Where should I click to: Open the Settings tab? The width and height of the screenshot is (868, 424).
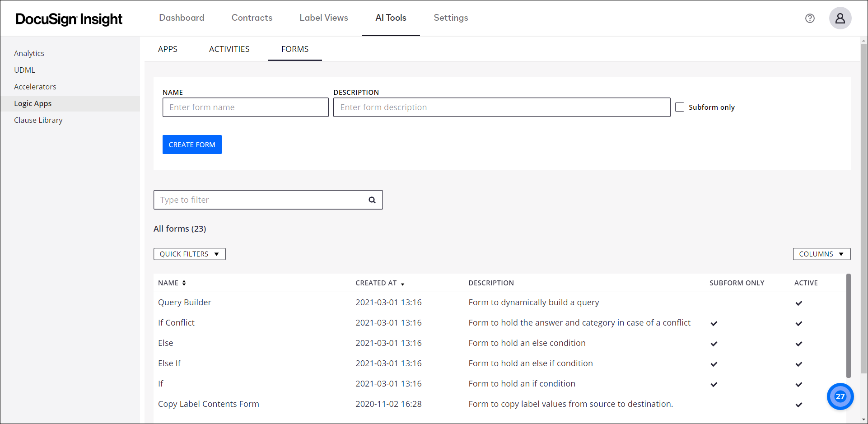(451, 18)
